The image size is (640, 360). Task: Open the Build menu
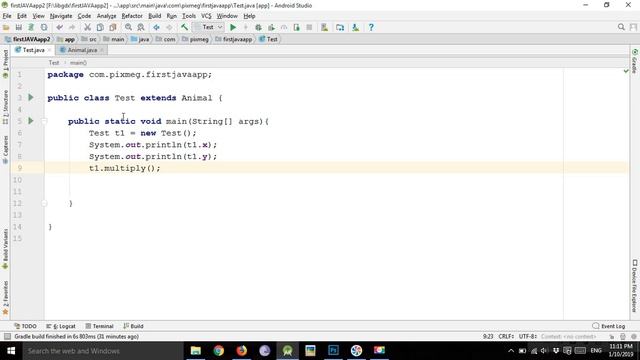[x=154, y=16]
